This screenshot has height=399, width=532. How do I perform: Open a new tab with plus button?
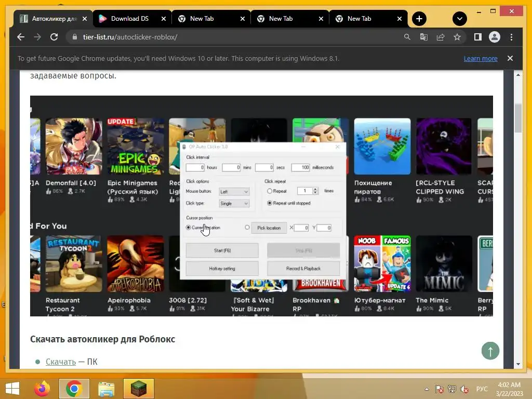[419, 19]
